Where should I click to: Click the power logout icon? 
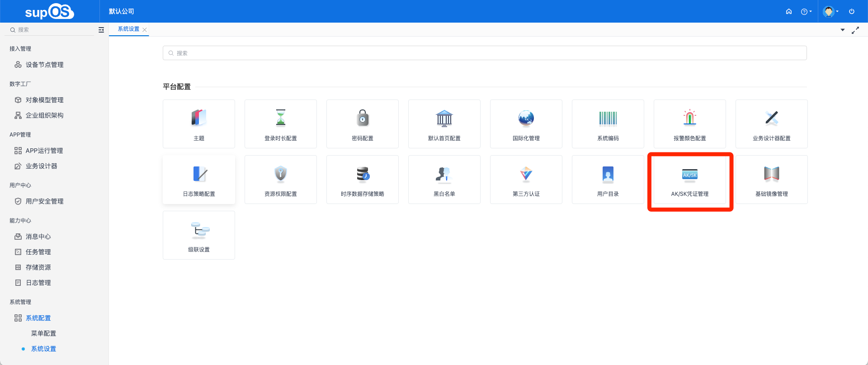852,11
